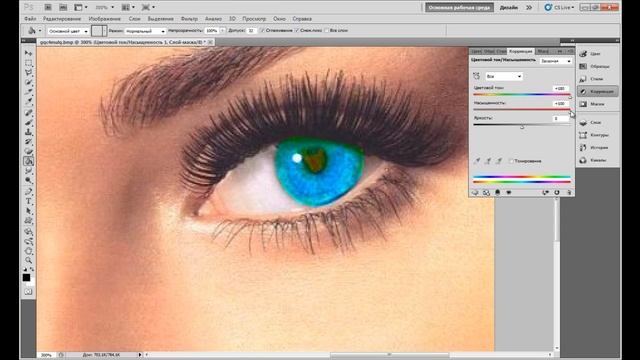Click the foreground color swatch
The image size is (640, 360).
[x=26, y=278]
